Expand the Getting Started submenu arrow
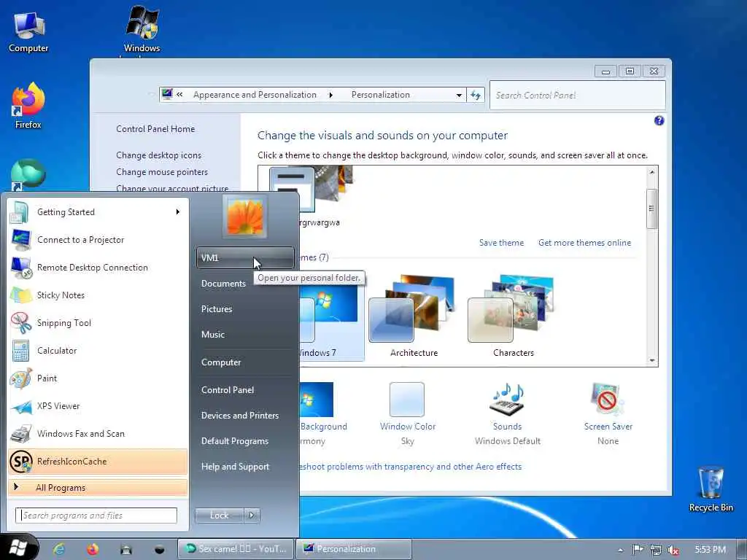 [178, 211]
